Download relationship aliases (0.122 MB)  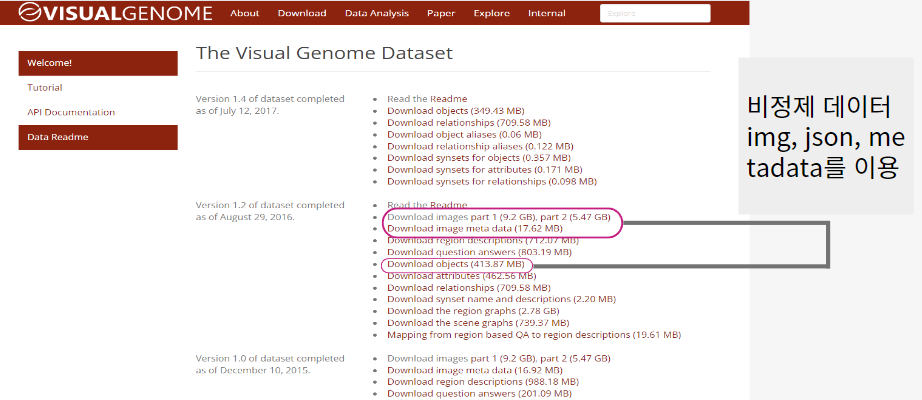[480, 146]
